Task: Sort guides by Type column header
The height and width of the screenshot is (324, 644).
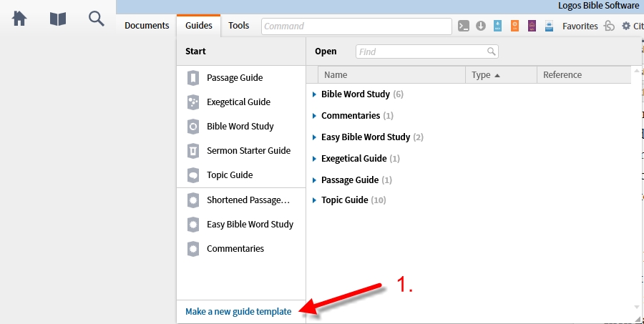Action: pyautogui.click(x=501, y=74)
